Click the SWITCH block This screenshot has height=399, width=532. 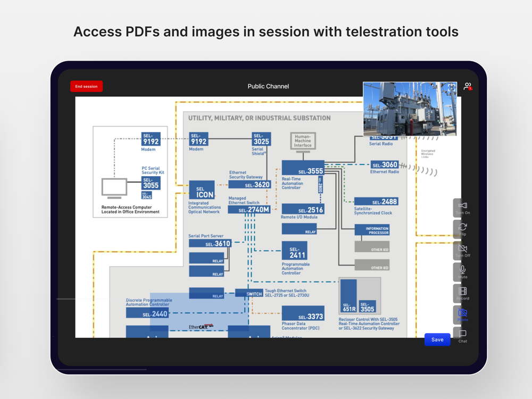coord(250,293)
